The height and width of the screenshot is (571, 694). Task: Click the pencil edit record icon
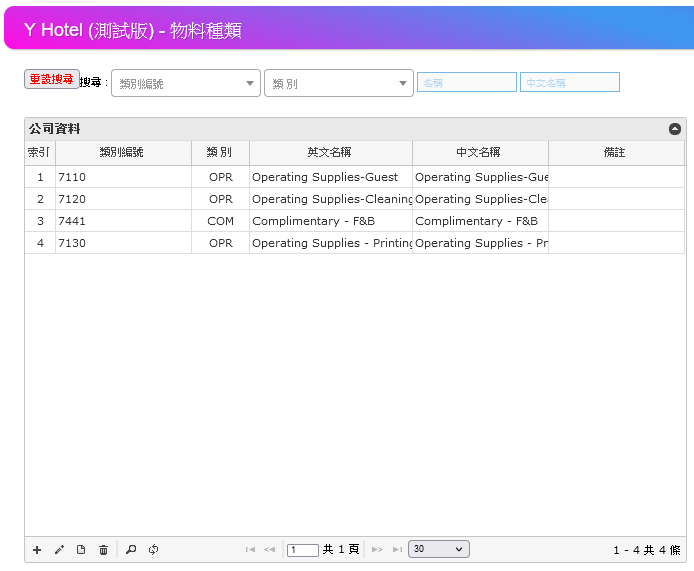coord(59,550)
